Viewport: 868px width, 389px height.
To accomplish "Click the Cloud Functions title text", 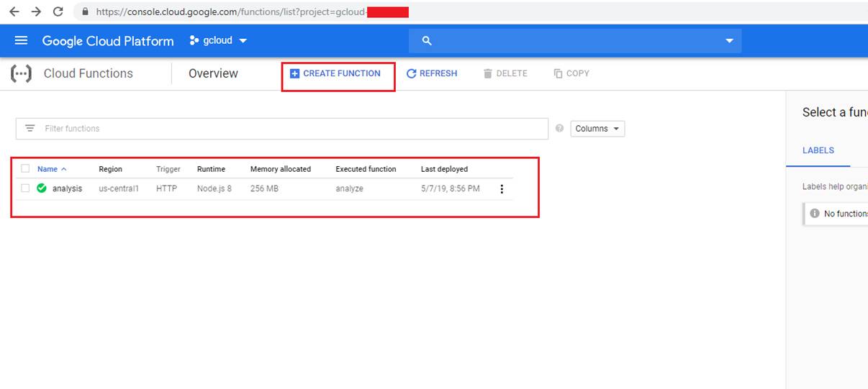I will [88, 73].
